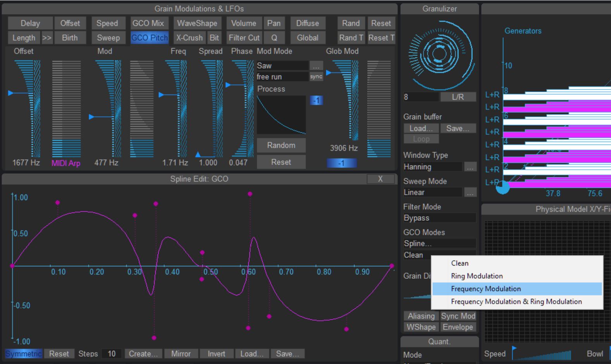Toggle the L/R button in Granulizer

pos(458,97)
